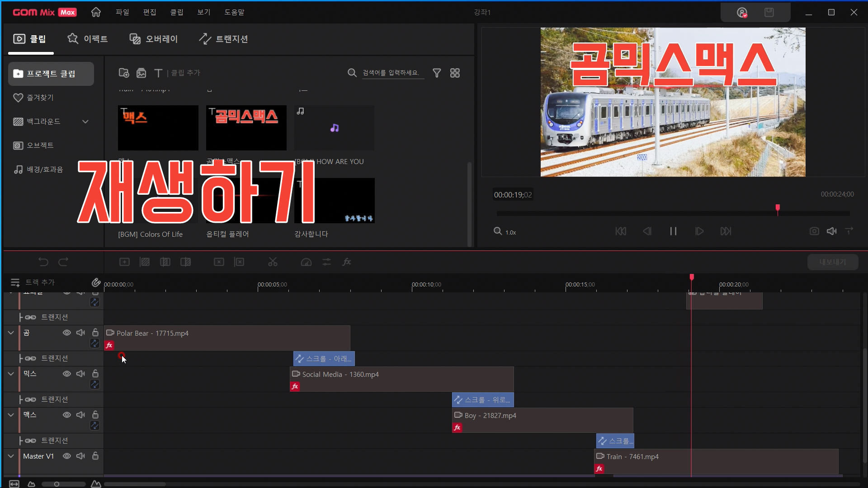The height and width of the screenshot is (488, 868).
Task: Select HOW ARE YOU music clip
Action: [335, 128]
